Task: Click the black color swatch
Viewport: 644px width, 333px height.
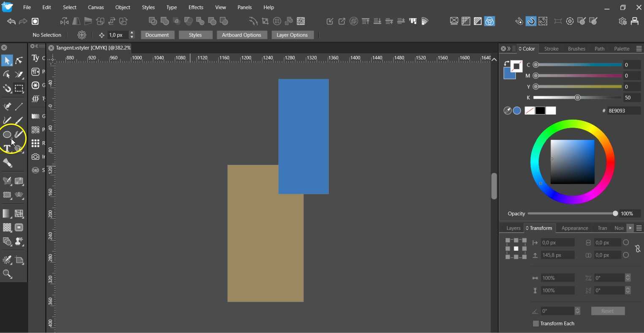Action: (x=540, y=110)
